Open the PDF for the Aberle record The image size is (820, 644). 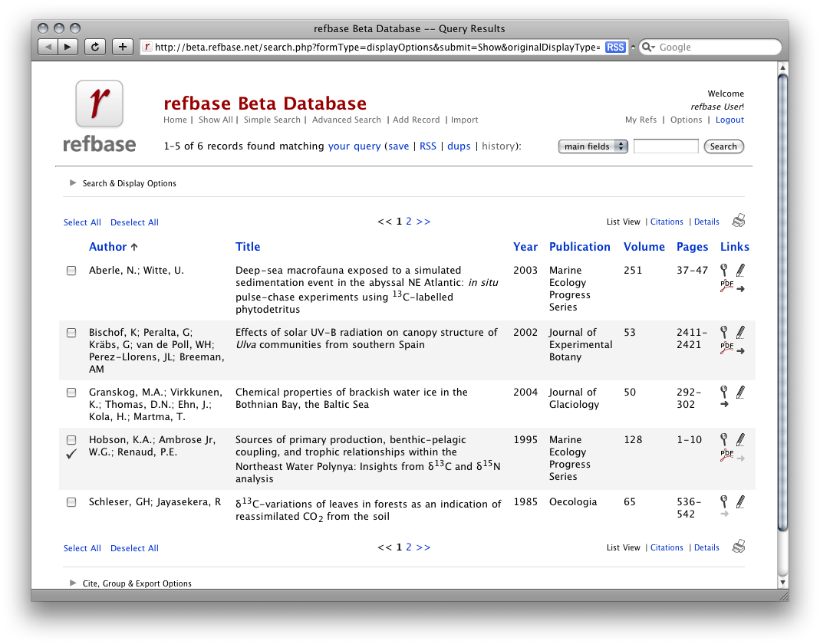[x=726, y=286]
